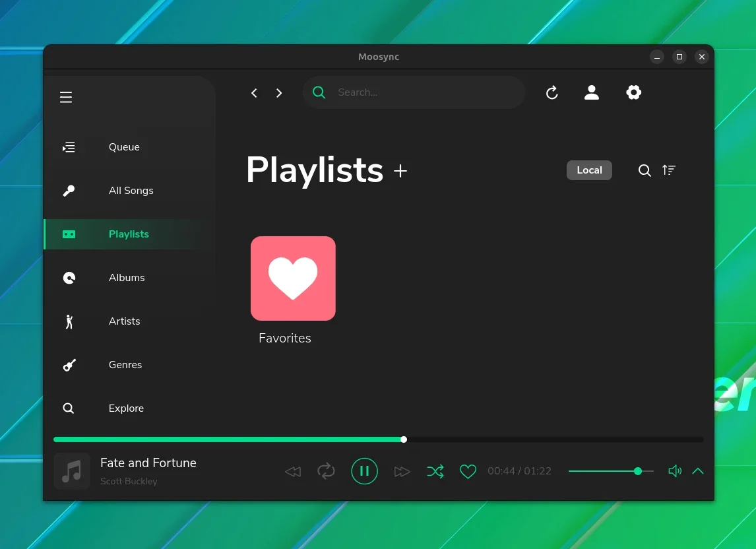Maximize the Moosync window
Screen dimensions: 756x549
tap(679, 57)
